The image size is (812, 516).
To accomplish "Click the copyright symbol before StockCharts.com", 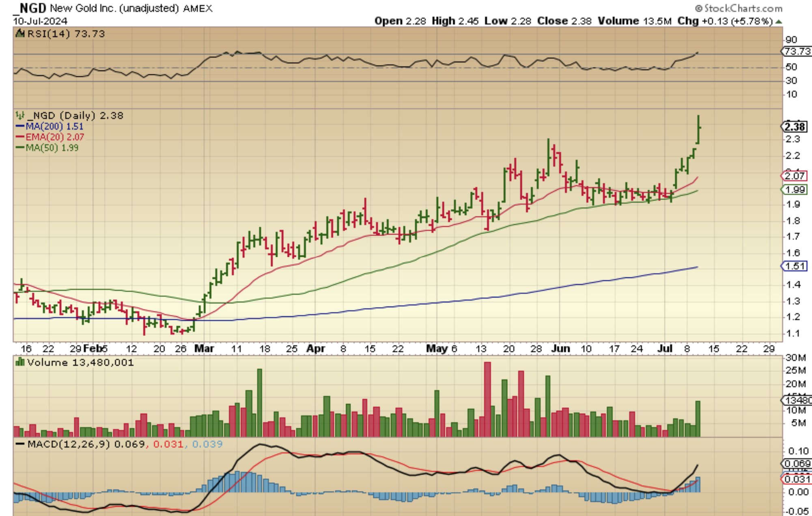I will click(698, 9).
